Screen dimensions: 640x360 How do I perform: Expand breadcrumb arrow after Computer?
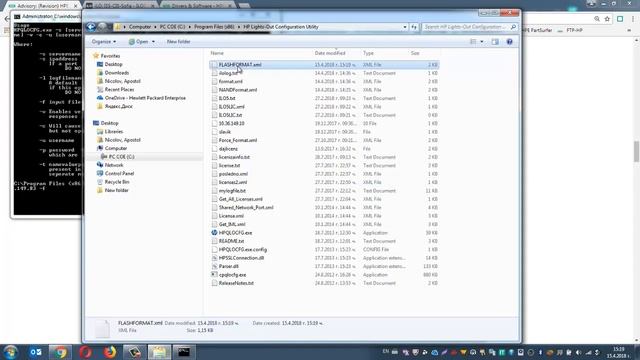155,27
